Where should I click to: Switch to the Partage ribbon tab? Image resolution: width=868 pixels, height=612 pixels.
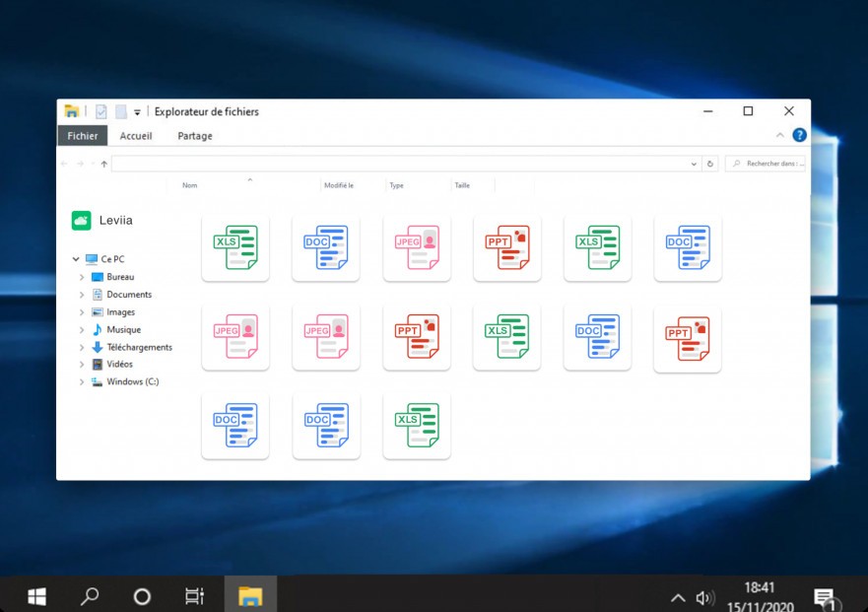point(195,136)
